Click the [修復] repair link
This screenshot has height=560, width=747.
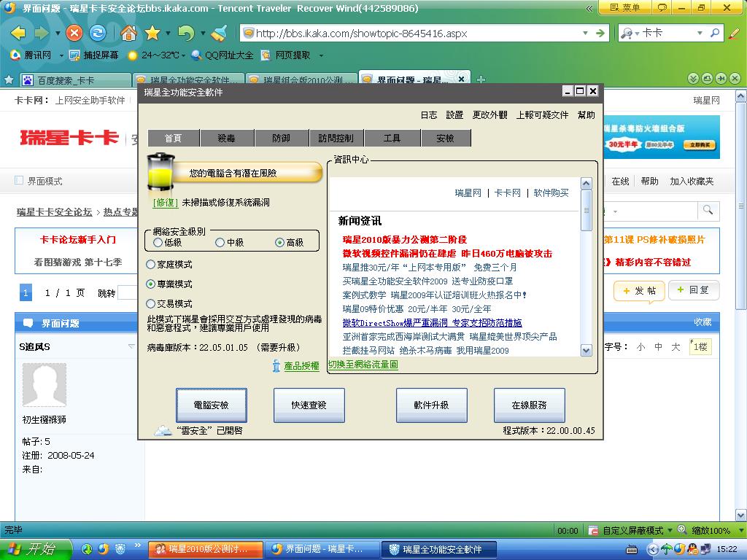[166, 203]
